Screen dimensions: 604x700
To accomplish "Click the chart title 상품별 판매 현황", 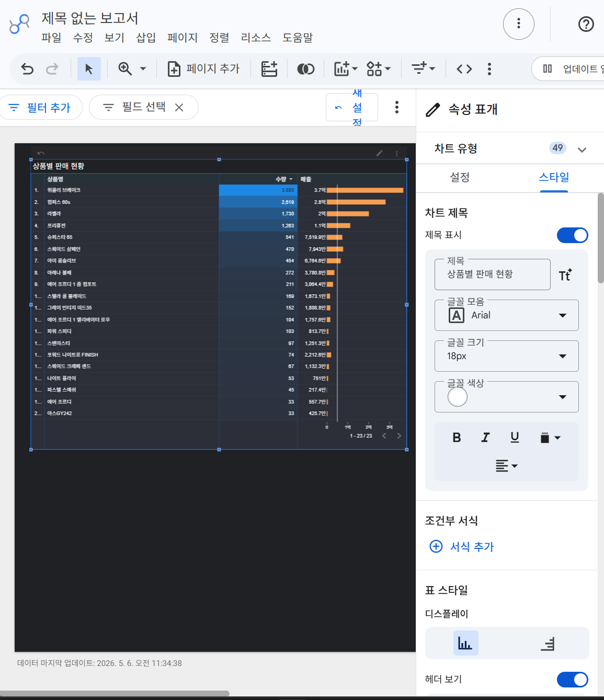I will [59, 166].
